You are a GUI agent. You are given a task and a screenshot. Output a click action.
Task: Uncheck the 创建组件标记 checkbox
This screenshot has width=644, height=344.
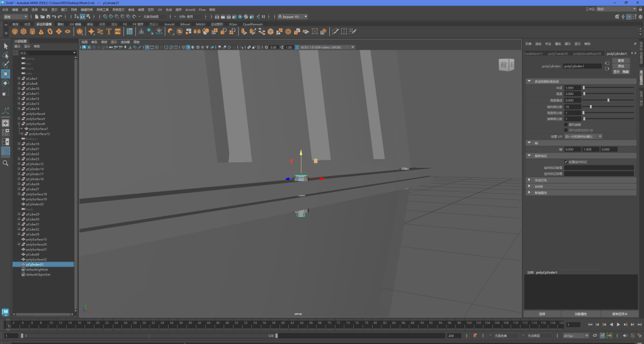[565, 162]
